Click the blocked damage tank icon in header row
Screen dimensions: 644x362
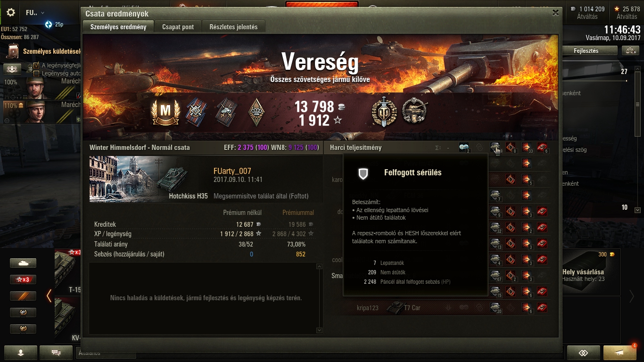[495, 148]
